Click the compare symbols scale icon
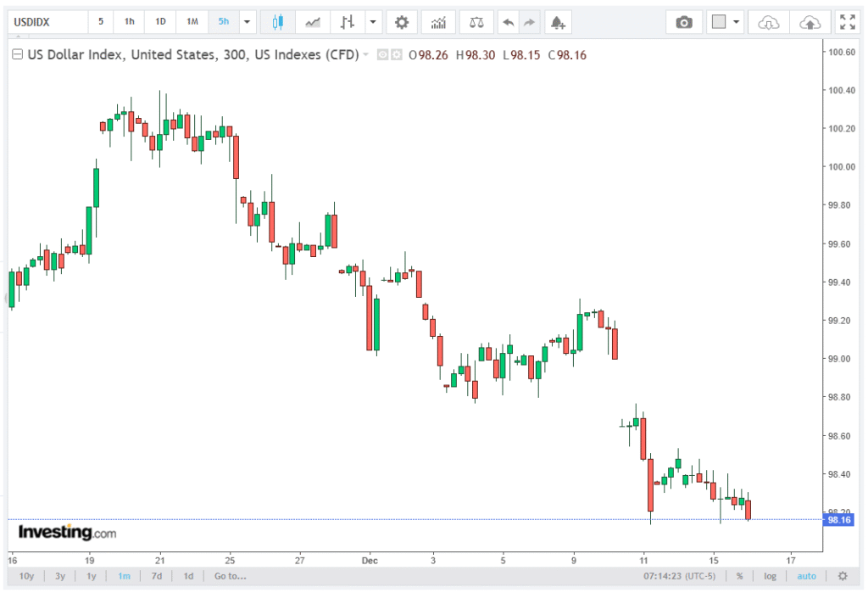The image size is (868, 593). (x=476, y=22)
